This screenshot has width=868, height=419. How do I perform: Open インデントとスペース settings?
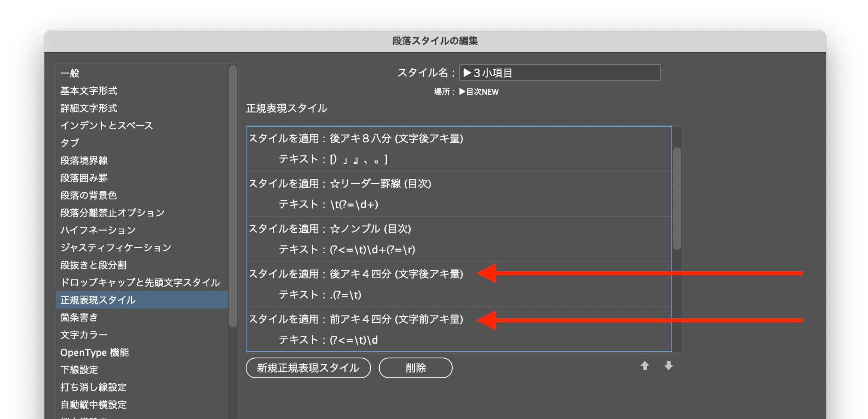coord(106,126)
